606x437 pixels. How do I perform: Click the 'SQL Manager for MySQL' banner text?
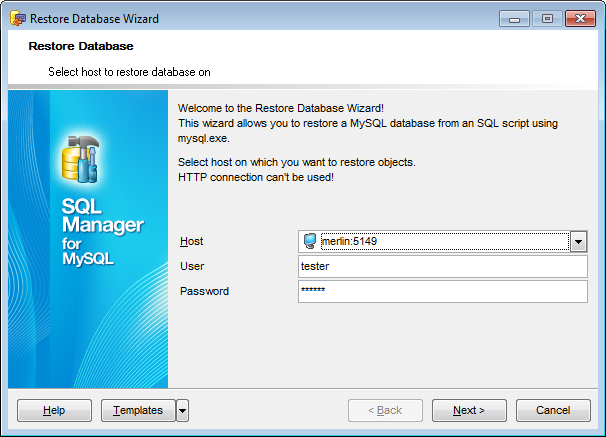pyautogui.click(x=102, y=231)
